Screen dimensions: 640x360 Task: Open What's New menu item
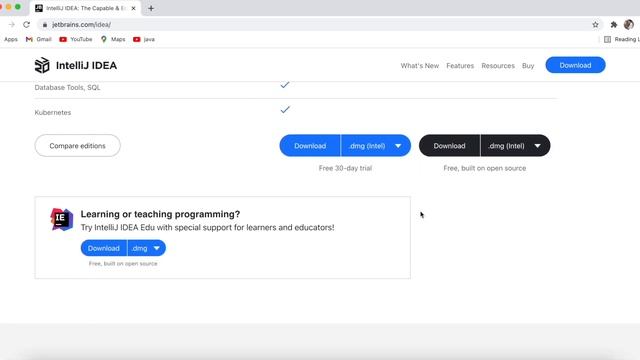tap(420, 65)
